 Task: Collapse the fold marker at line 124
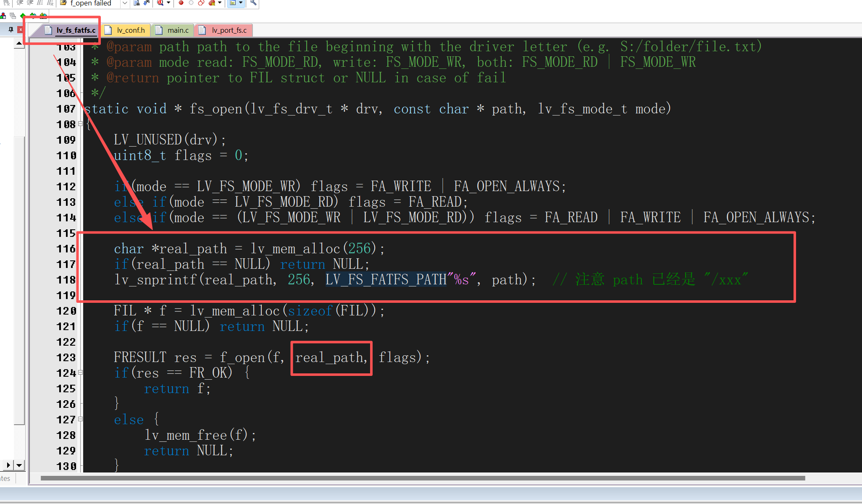pyautogui.click(x=81, y=373)
